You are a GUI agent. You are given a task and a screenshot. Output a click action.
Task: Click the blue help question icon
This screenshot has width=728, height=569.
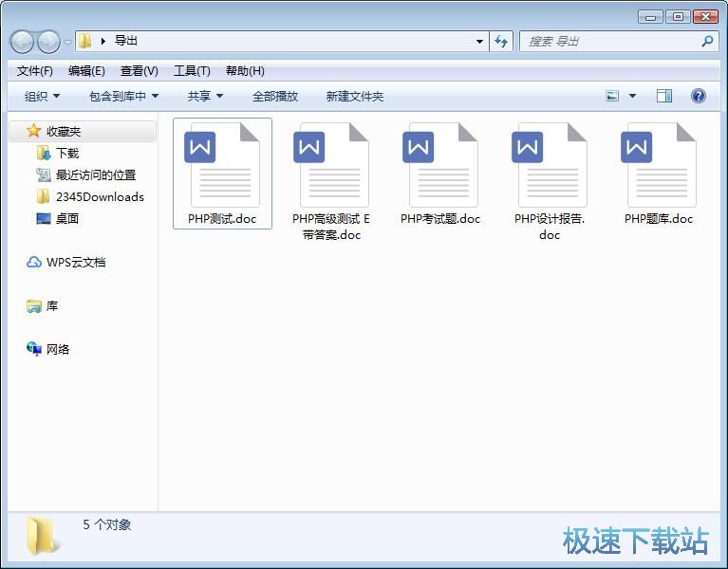tap(698, 96)
